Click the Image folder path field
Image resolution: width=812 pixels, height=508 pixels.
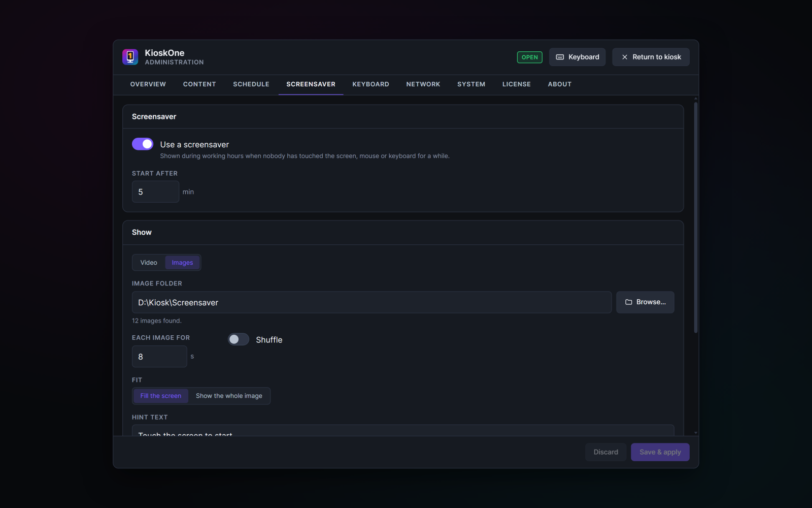(371, 302)
